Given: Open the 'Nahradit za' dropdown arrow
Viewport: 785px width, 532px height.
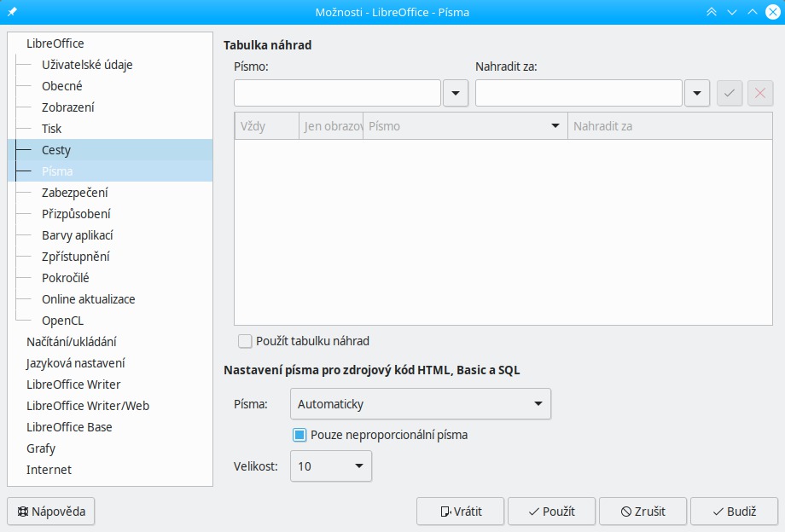Looking at the screenshot, I should (x=697, y=93).
